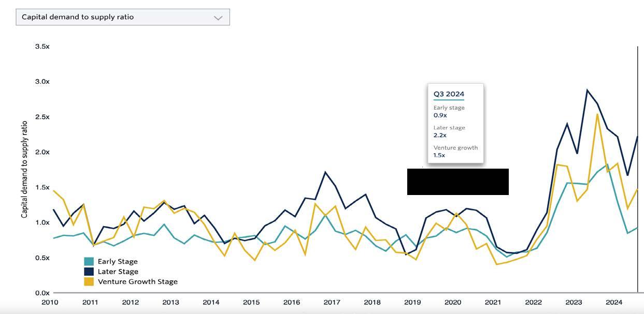The height and width of the screenshot is (314, 644).
Task: Select the Venture growth 1.5x tooltip value
Action: (439, 155)
